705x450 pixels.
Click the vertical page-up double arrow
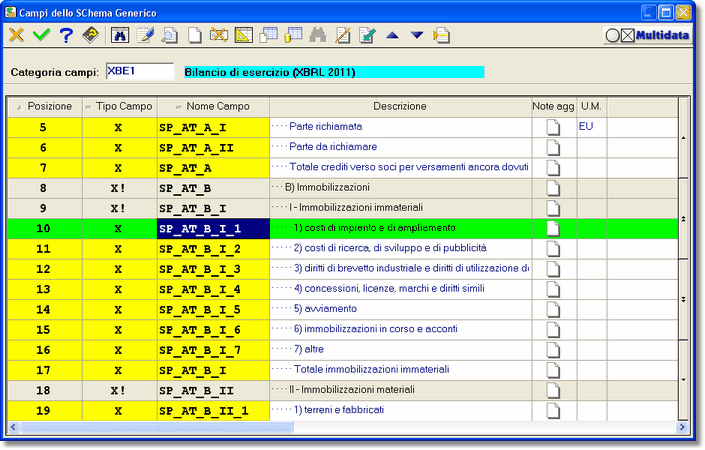(x=683, y=219)
